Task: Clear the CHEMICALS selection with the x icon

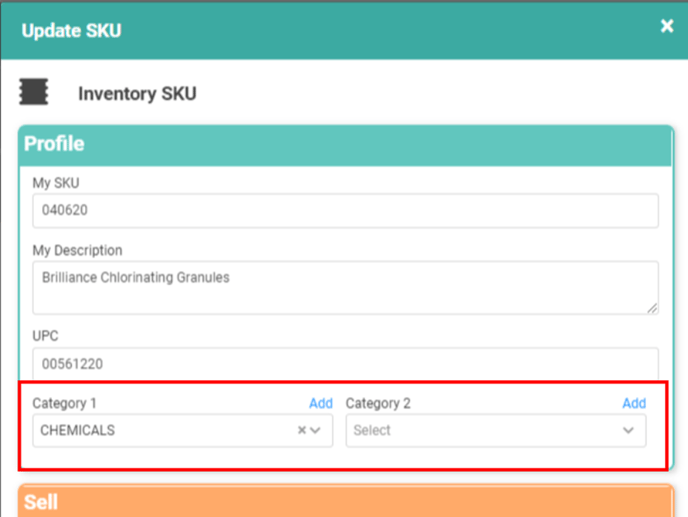Action: [302, 430]
